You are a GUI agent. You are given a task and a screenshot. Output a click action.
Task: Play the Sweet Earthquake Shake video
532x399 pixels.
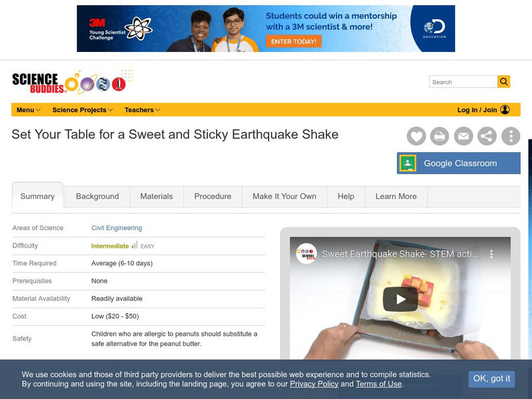tap(400, 299)
